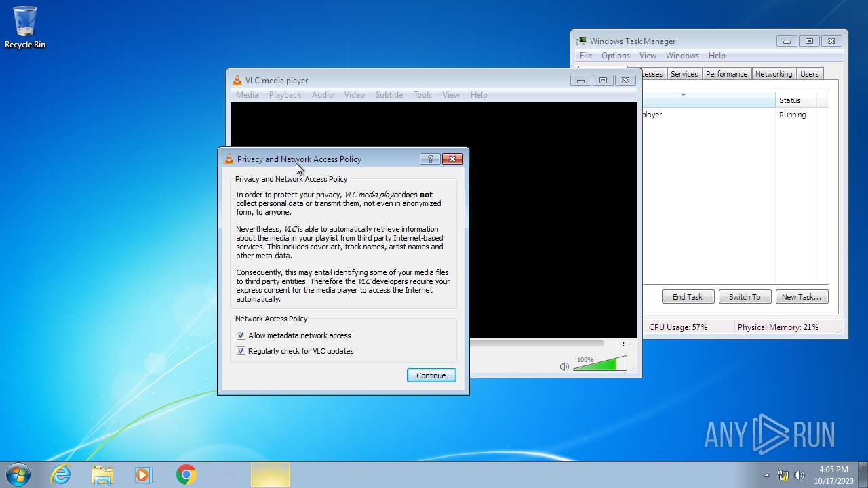Open the VLC Video menu

click(x=355, y=95)
